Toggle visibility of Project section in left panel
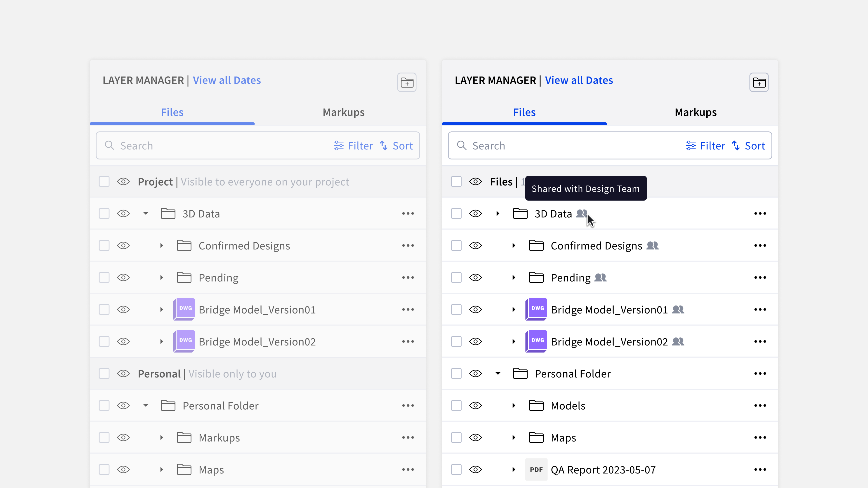Viewport: 868px width, 488px height. pos(123,181)
